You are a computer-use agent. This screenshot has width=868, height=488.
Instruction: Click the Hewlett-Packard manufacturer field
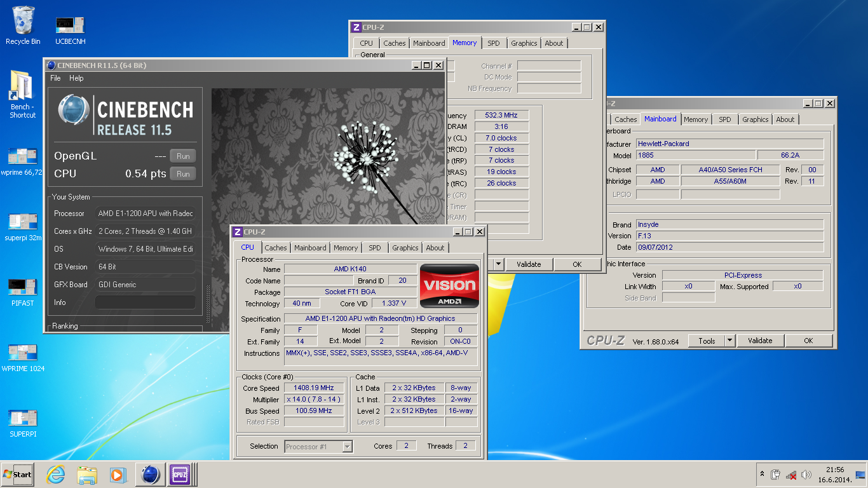730,144
